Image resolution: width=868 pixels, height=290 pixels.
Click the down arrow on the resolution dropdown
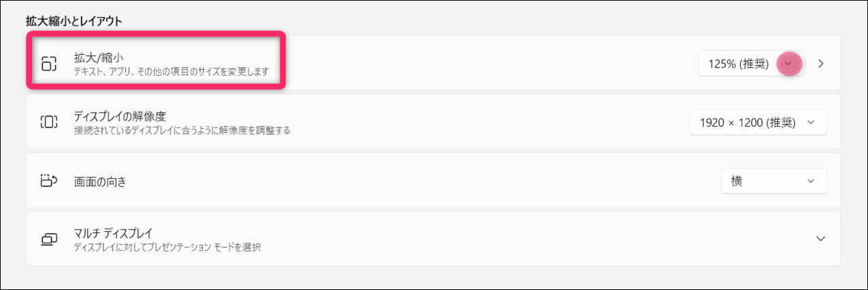click(812, 123)
